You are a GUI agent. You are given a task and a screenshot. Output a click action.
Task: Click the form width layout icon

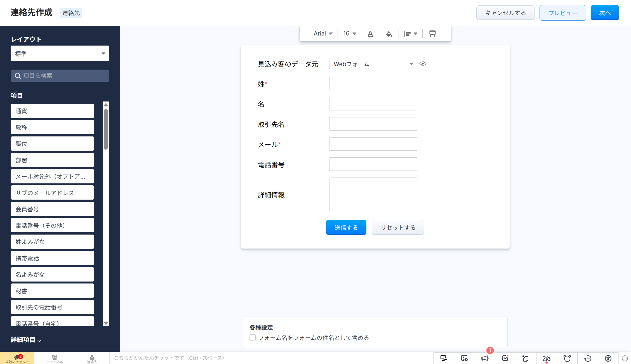tap(432, 34)
